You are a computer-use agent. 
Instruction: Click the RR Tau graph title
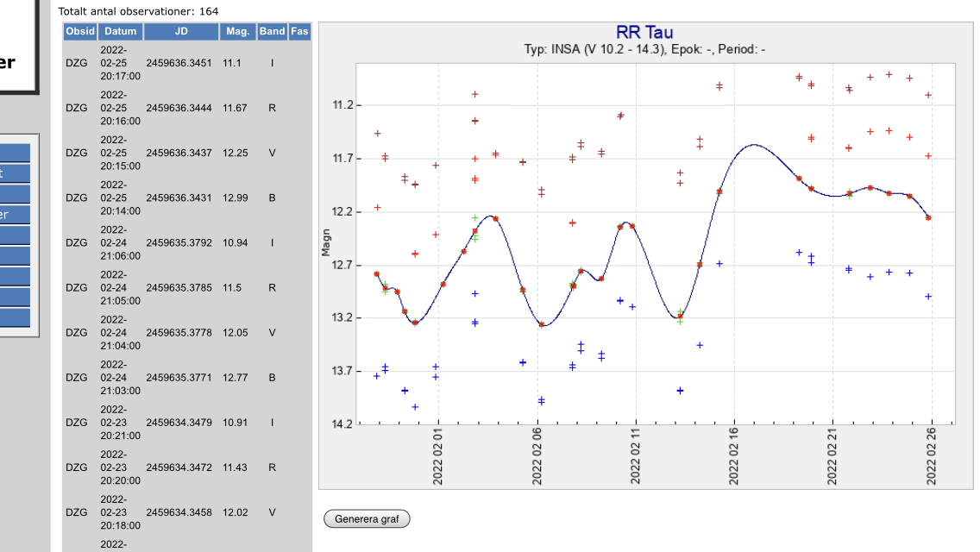point(644,33)
